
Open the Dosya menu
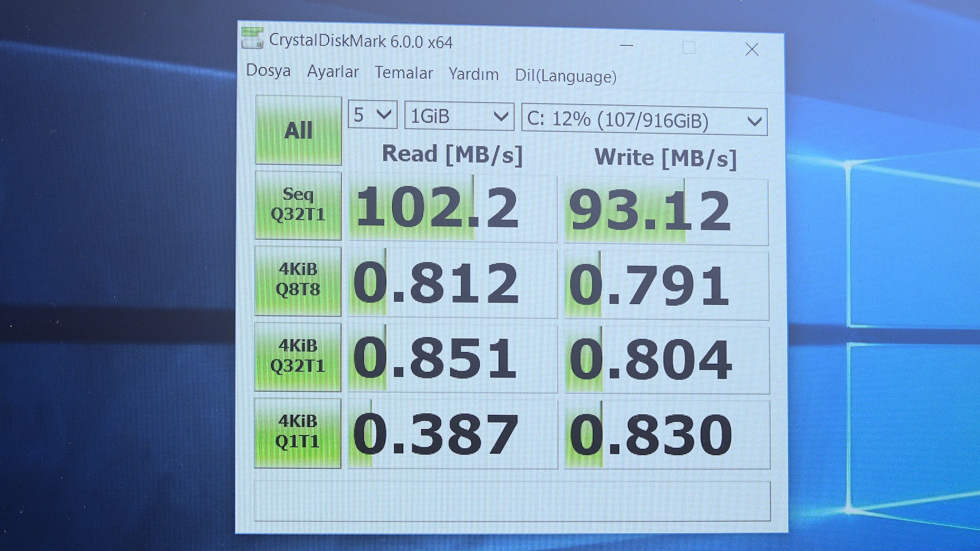[x=268, y=70]
